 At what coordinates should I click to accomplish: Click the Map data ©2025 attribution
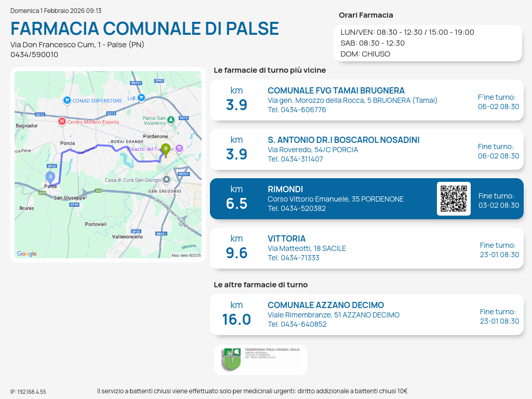(186, 255)
